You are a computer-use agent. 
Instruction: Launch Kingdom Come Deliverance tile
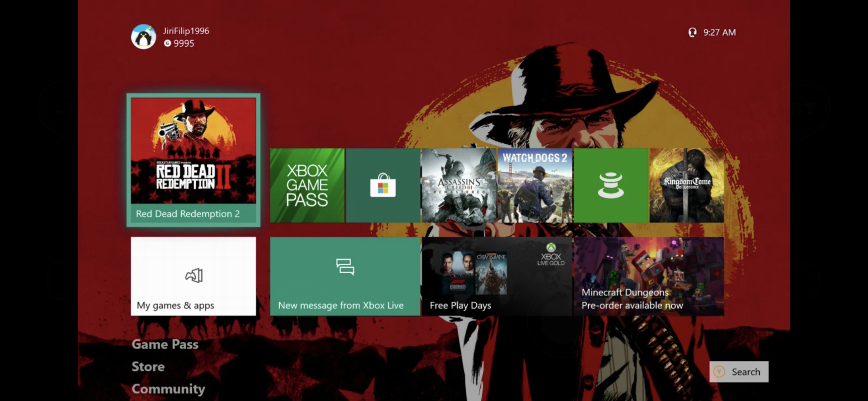[687, 185]
